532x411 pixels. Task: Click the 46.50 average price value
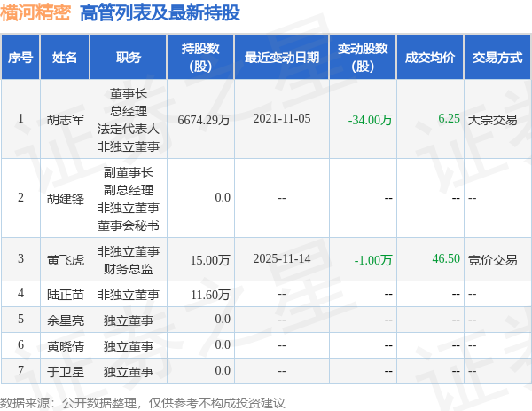pyautogui.click(x=446, y=258)
